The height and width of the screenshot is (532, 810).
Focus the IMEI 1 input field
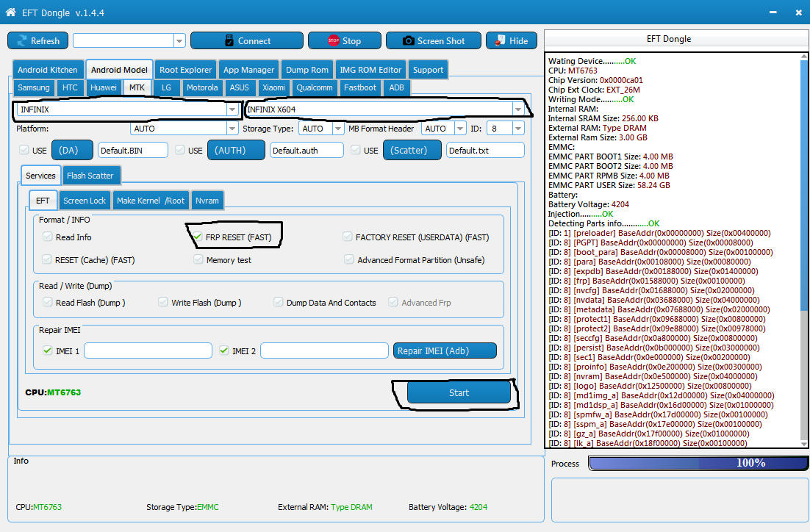pyautogui.click(x=148, y=351)
